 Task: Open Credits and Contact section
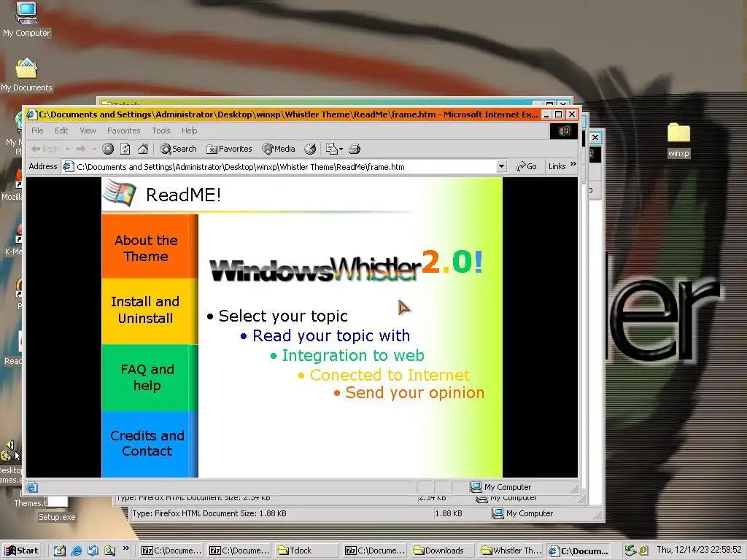click(150, 444)
